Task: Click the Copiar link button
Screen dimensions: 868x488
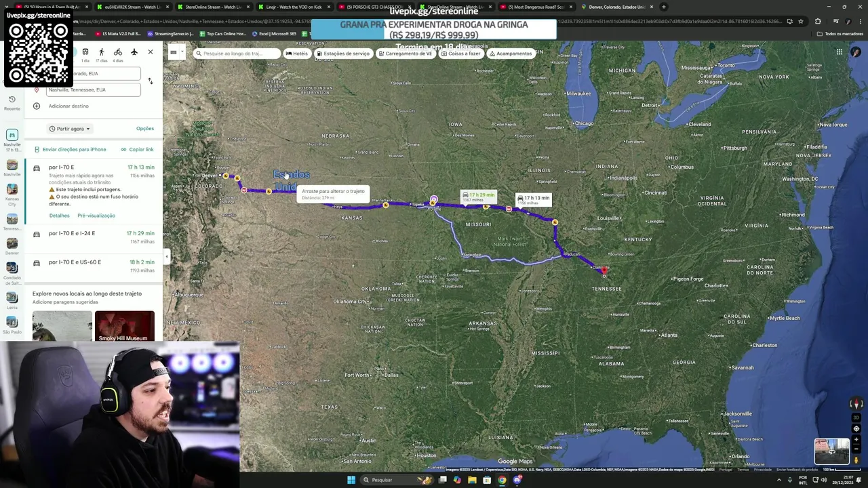Action: (x=138, y=149)
